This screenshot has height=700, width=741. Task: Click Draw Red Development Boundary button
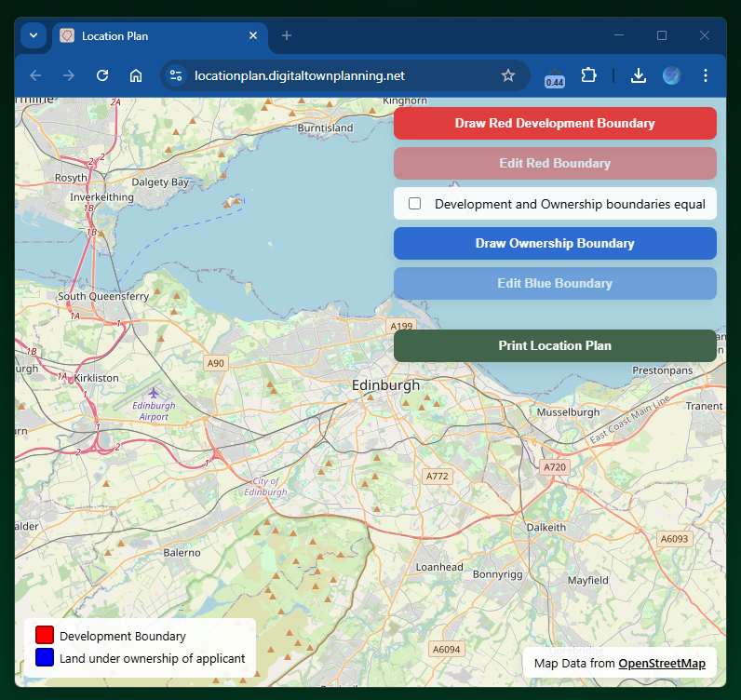tap(555, 123)
